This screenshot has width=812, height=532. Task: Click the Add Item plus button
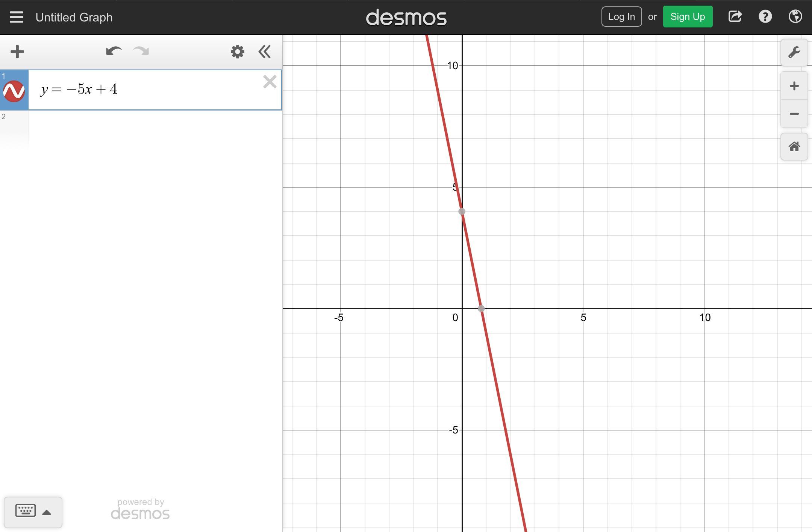click(17, 52)
